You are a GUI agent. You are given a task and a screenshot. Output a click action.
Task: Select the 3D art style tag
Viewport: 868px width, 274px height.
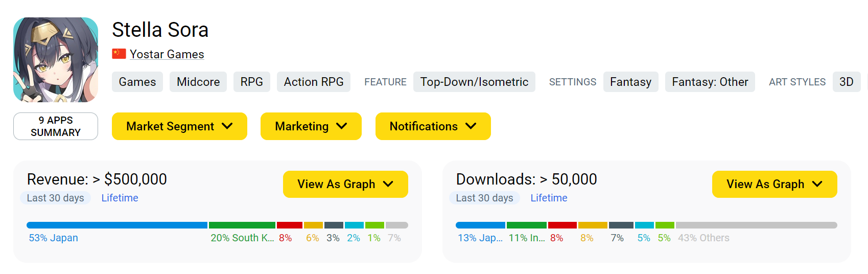(847, 82)
